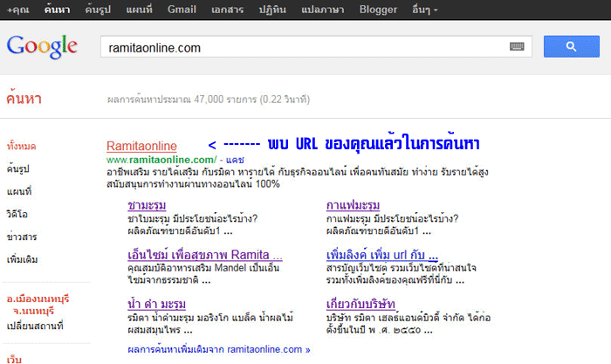Open the น้ำ ดำ มะรุม sitelink
The height and width of the screenshot is (364, 611).
pyautogui.click(x=156, y=304)
